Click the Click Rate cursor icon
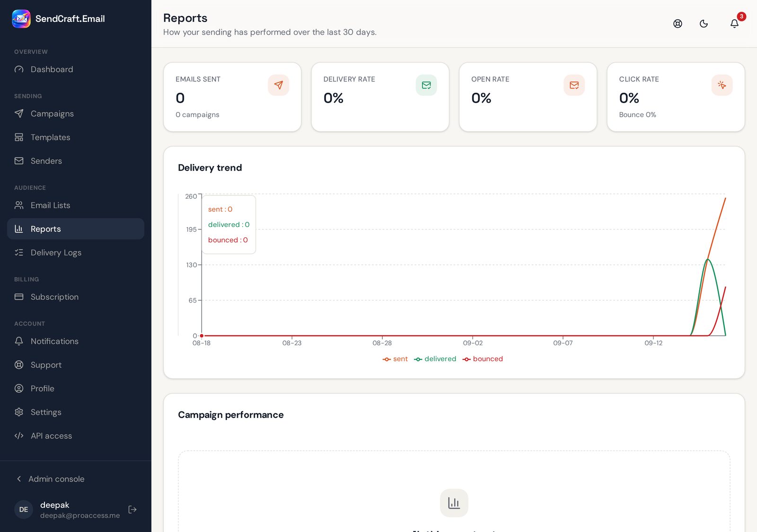757x532 pixels. pyautogui.click(x=722, y=85)
